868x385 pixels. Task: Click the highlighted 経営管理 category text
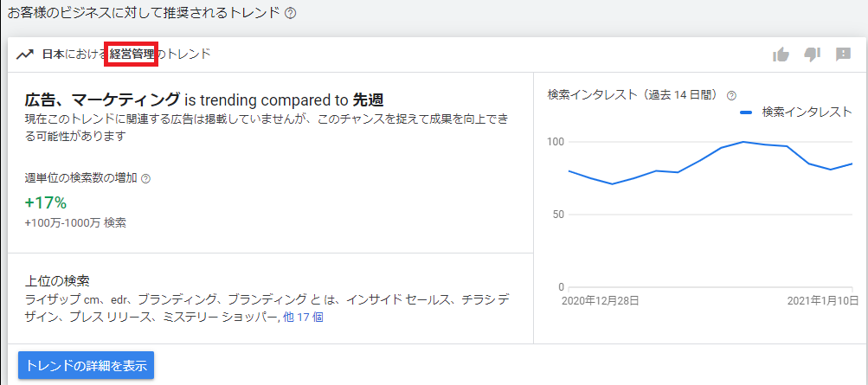[132, 55]
